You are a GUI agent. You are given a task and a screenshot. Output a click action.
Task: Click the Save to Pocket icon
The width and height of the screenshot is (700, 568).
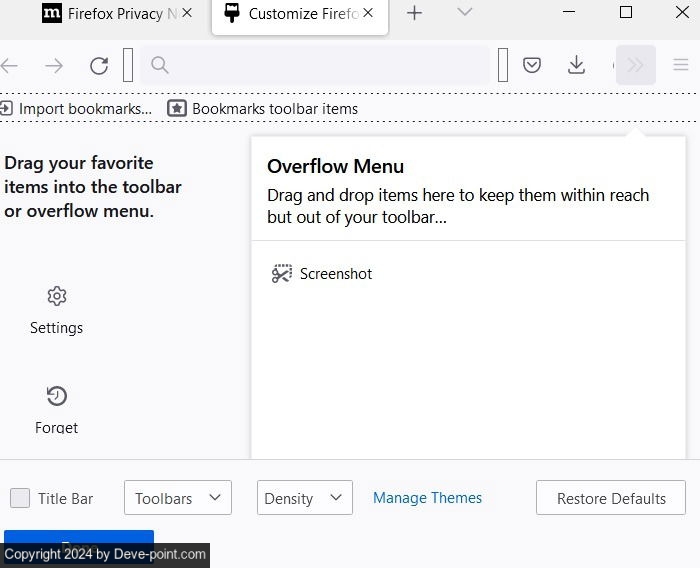pyautogui.click(x=532, y=66)
